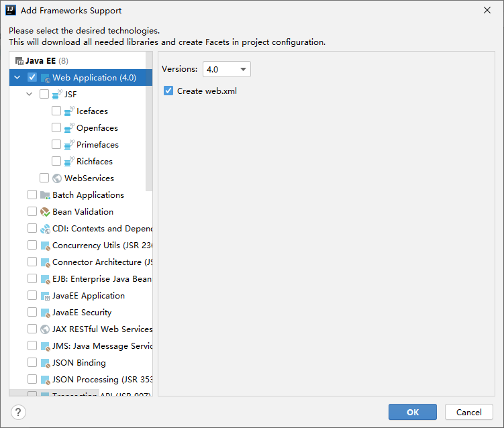Open the help question mark button
The image size is (504, 428).
(18, 412)
